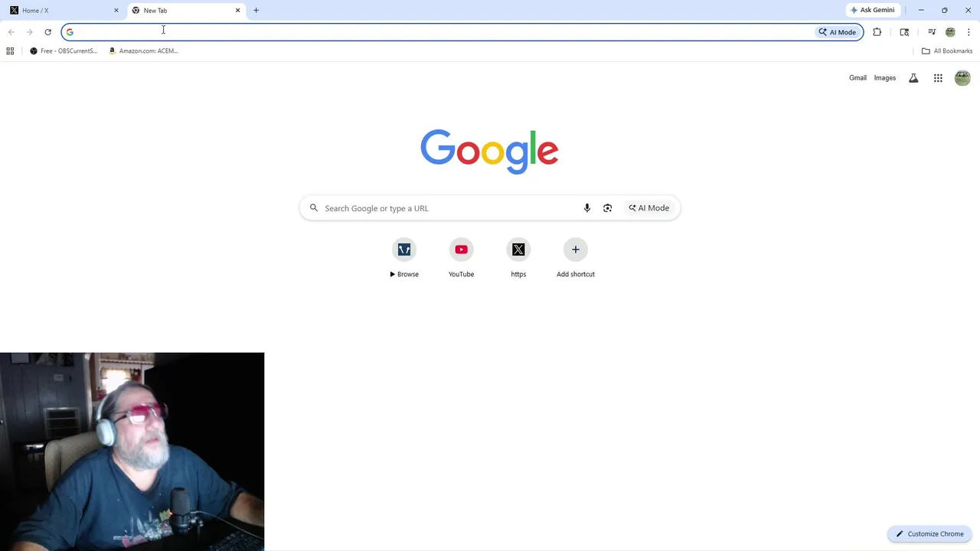Go back one page in the browser

[11, 32]
